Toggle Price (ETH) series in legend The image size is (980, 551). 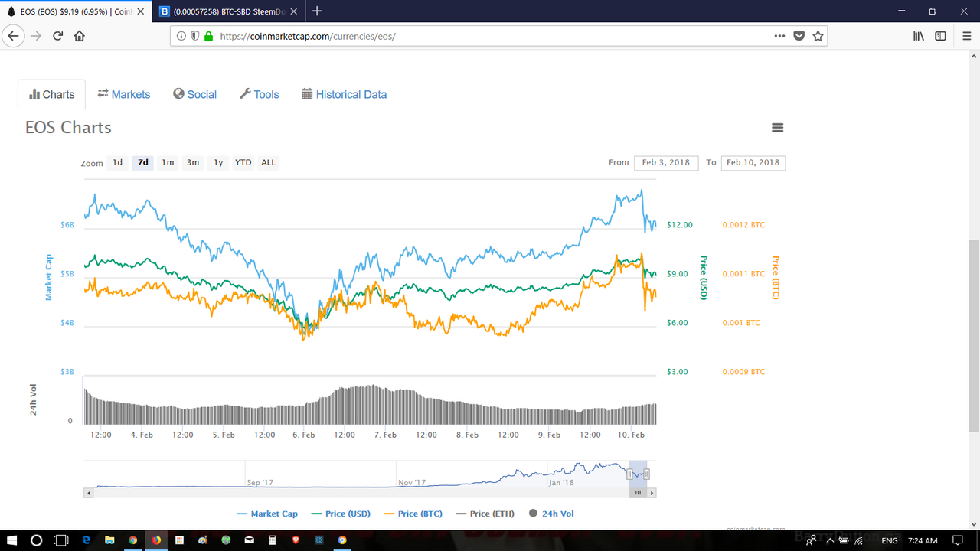point(485,514)
